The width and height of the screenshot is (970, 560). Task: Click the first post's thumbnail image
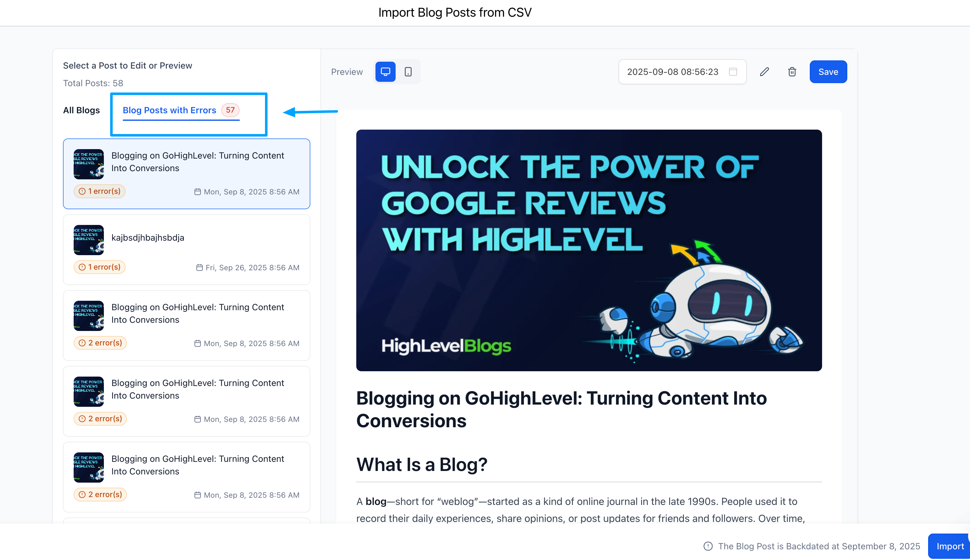[88, 164]
